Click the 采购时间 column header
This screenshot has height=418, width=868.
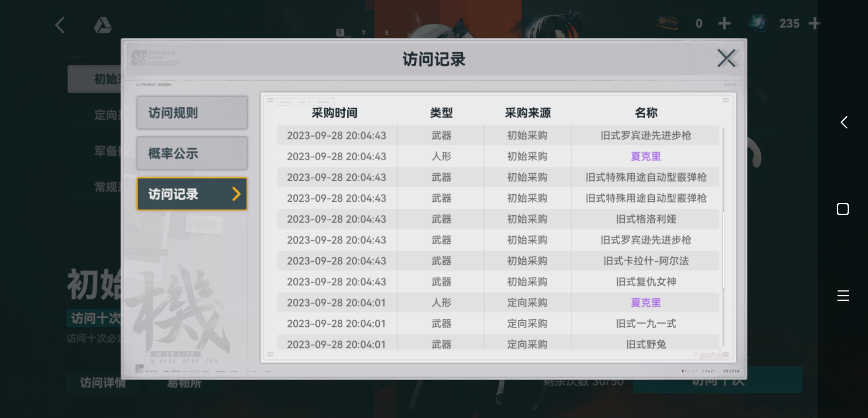[x=335, y=113]
